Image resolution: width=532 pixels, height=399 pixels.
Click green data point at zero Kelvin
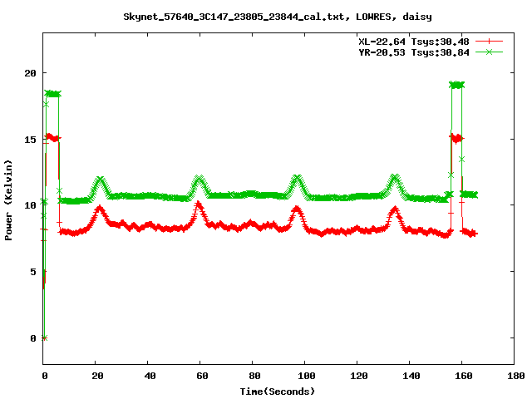click(x=44, y=338)
